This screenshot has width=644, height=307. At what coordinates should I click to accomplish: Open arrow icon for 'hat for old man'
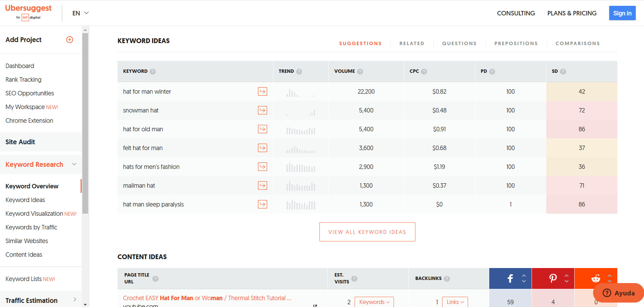click(262, 129)
